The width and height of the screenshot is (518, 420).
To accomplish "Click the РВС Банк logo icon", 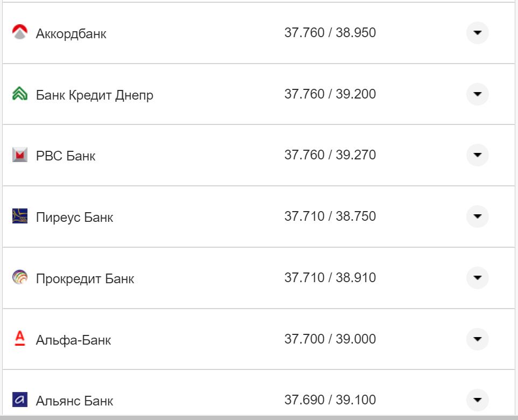I will [19, 156].
